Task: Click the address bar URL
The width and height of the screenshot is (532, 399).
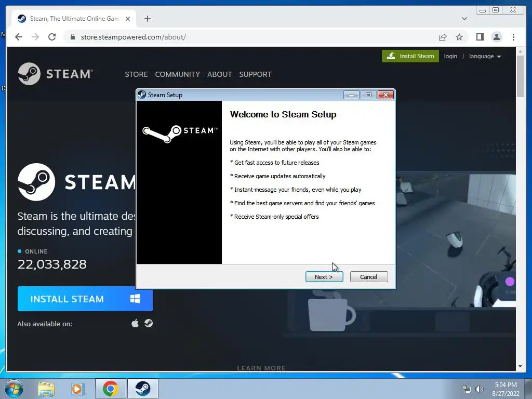Action: pos(134,37)
